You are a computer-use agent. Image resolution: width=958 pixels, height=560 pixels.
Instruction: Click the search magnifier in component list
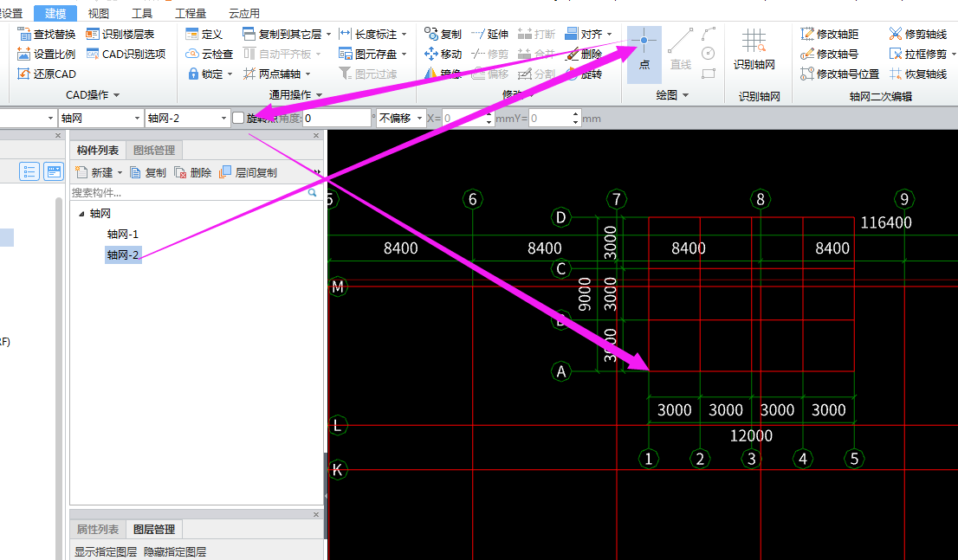point(312,192)
